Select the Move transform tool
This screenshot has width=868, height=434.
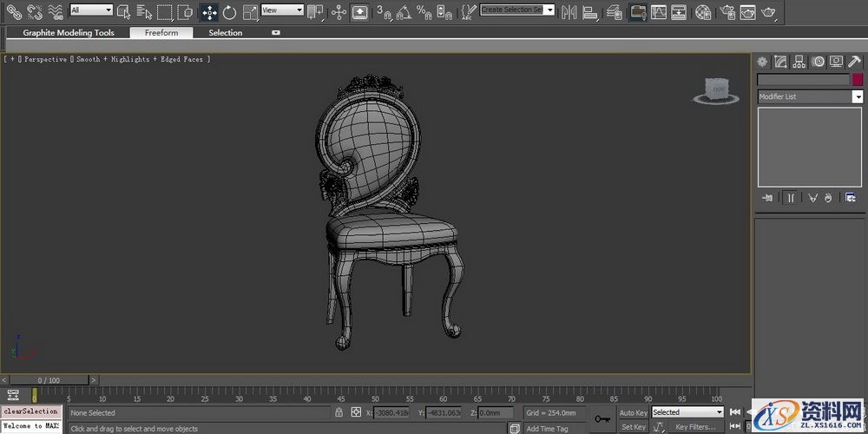point(209,12)
